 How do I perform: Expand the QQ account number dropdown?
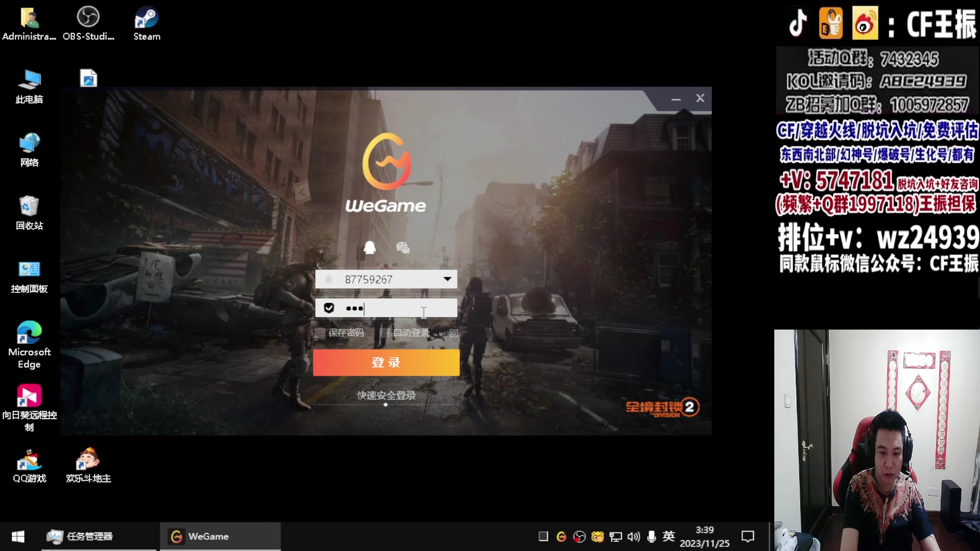447,279
